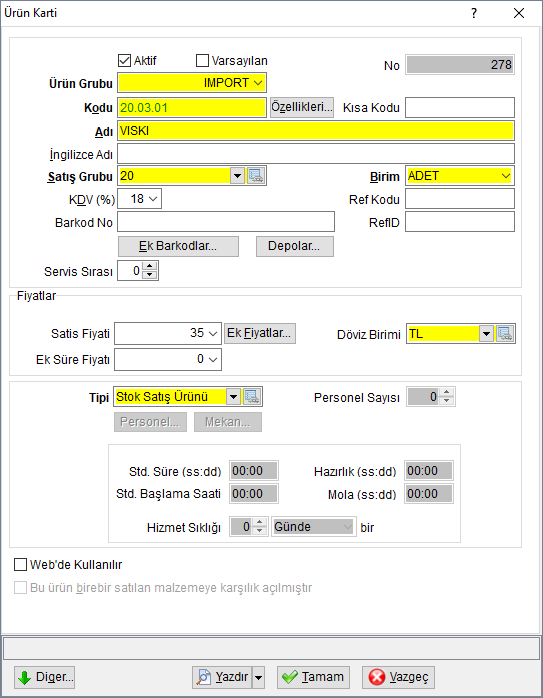Uncheck the Aktif checkbox
Viewport: 543px width, 698px height.
click(x=124, y=61)
